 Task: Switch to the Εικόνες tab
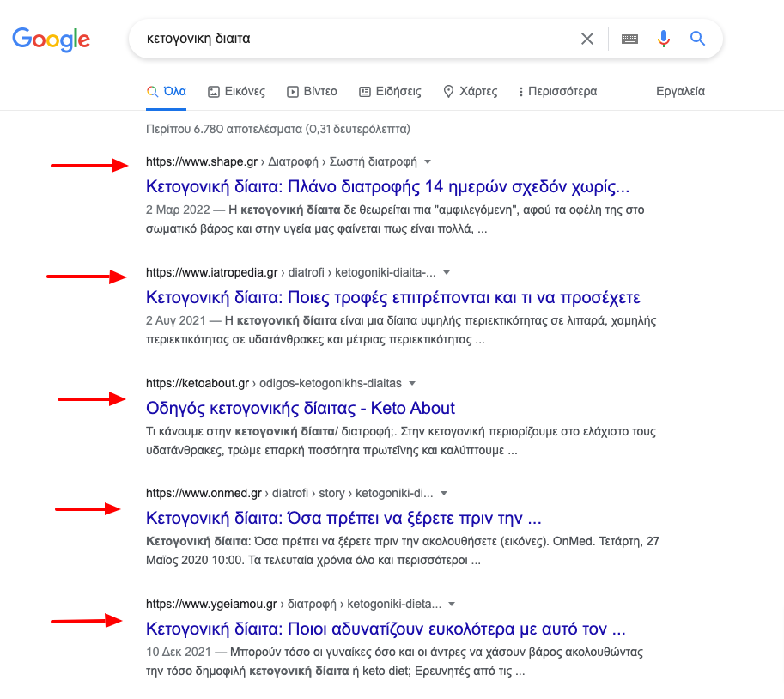[x=236, y=92]
